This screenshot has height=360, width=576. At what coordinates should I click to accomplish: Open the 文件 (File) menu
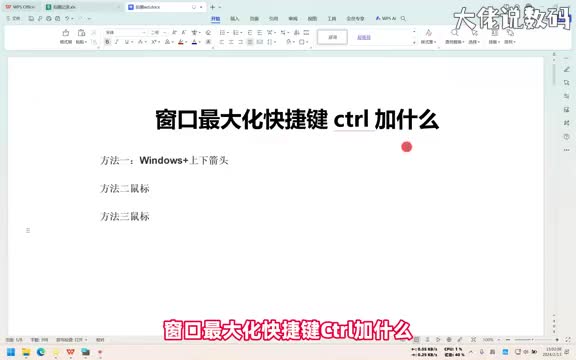coord(13,18)
